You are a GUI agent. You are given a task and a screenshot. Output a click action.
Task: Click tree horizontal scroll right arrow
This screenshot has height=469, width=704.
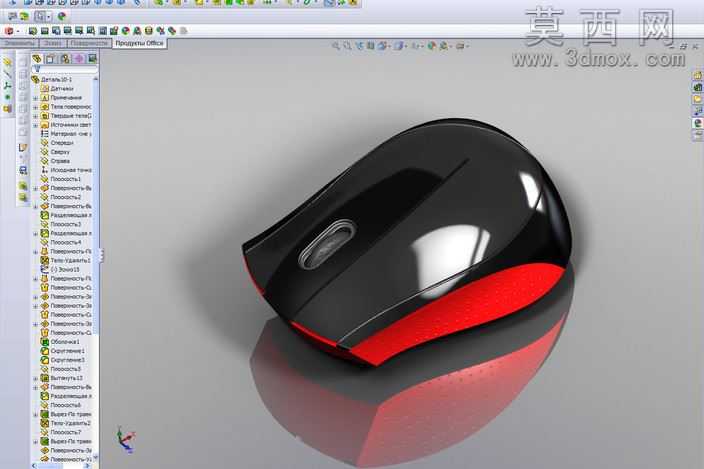87,466
